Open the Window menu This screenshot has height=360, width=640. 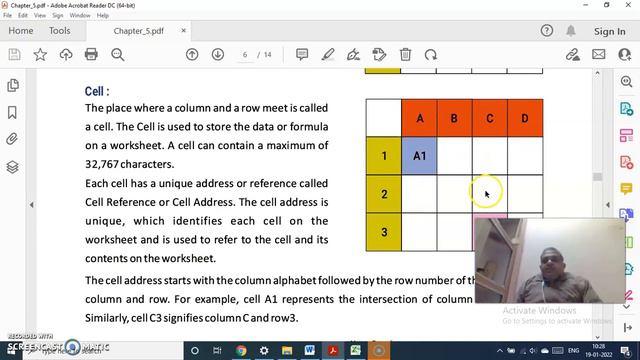pyautogui.click(x=80, y=16)
